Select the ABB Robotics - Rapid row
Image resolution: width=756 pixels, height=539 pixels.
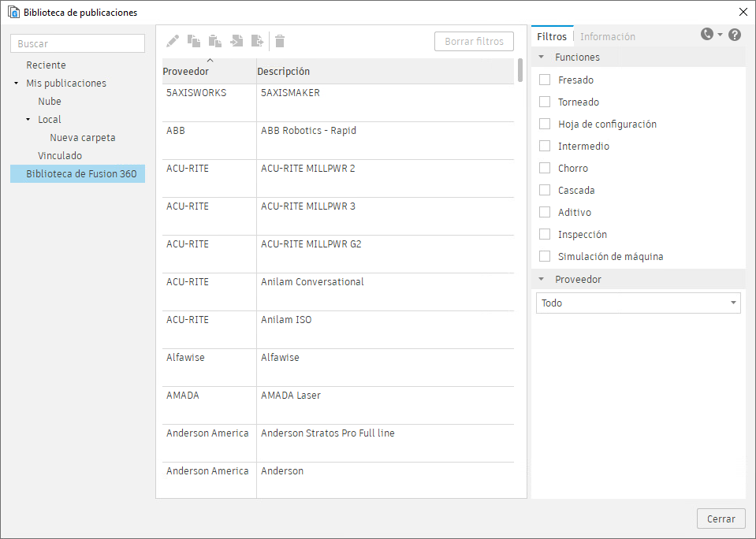[338, 141]
